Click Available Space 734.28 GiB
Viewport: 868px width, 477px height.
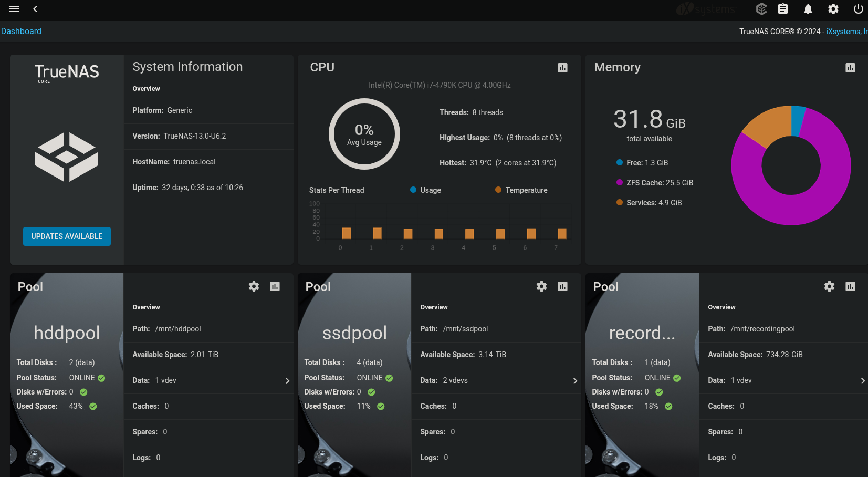(x=755, y=355)
